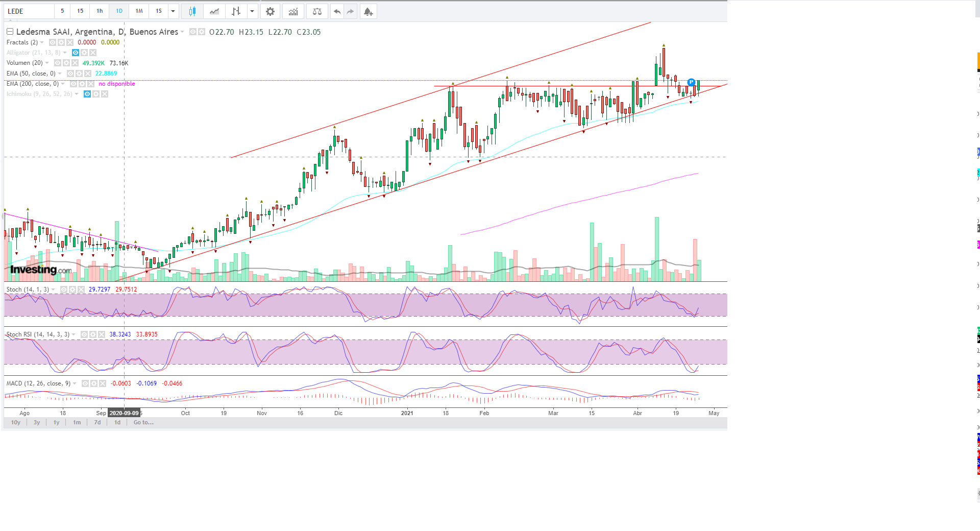Click the Go to... date button
Viewport: 980px width, 531px height.
tap(143, 422)
